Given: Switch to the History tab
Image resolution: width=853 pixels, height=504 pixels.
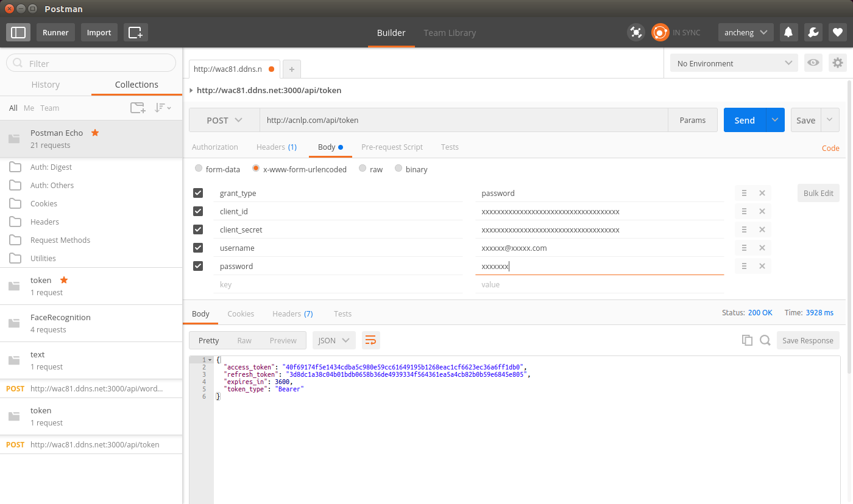Looking at the screenshot, I should pyautogui.click(x=46, y=85).
